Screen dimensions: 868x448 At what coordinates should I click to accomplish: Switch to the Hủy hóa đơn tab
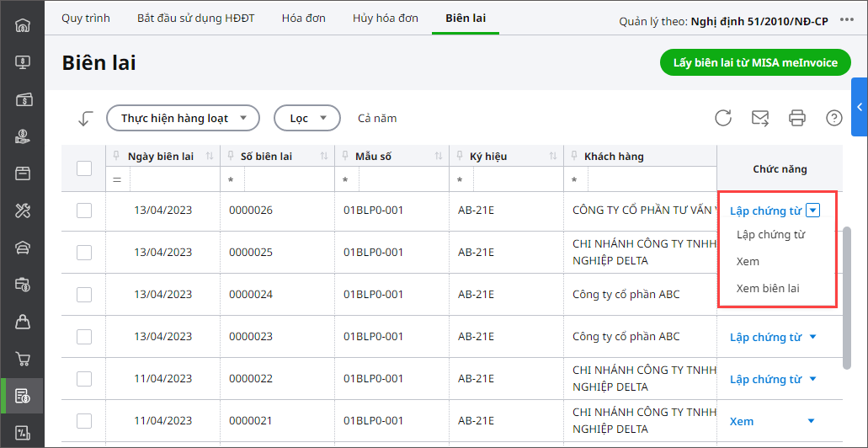click(386, 18)
